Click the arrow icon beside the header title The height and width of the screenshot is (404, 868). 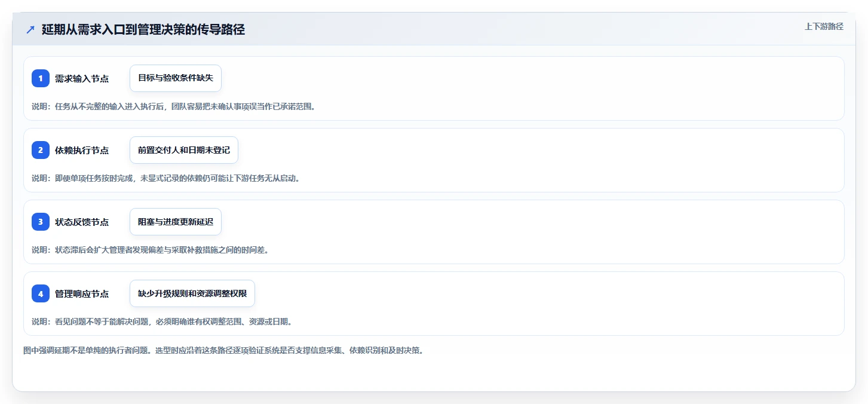30,29
